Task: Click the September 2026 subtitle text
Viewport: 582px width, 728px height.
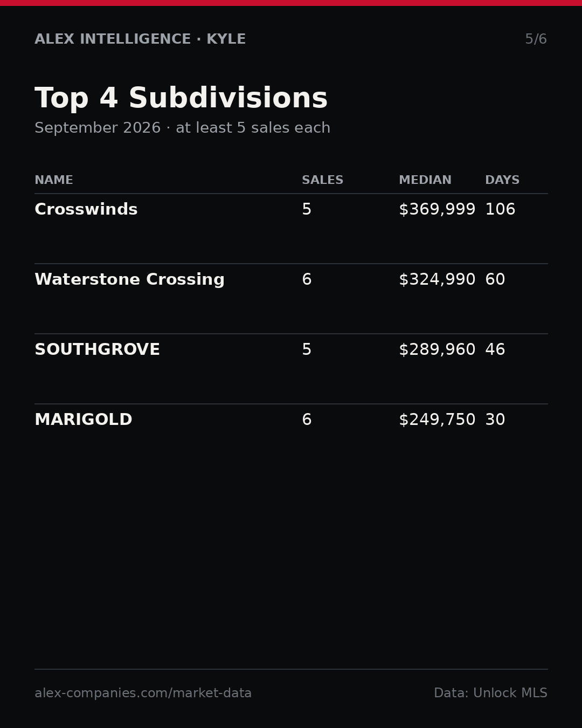Action: (x=98, y=128)
